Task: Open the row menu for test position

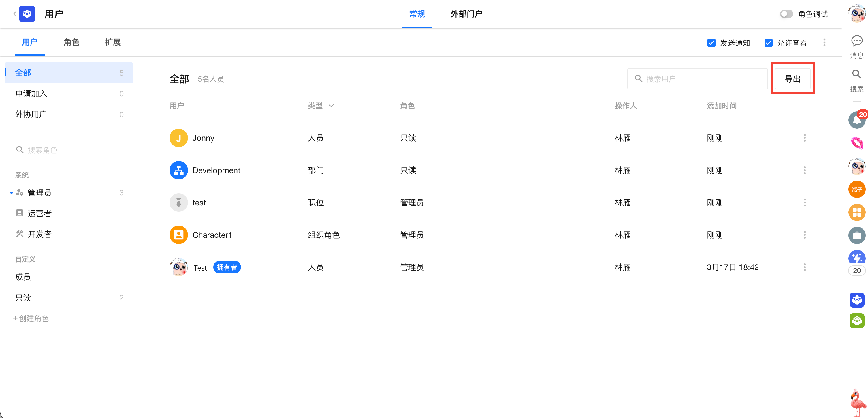Action: click(x=805, y=203)
